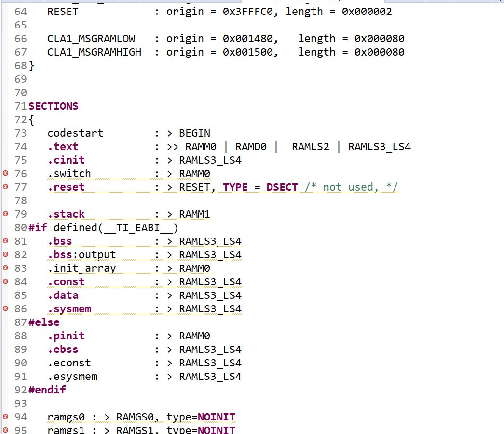Open the error marker next to .bss:output
Image resolution: width=504 pixels, height=434 pixels.
tap(5, 254)
